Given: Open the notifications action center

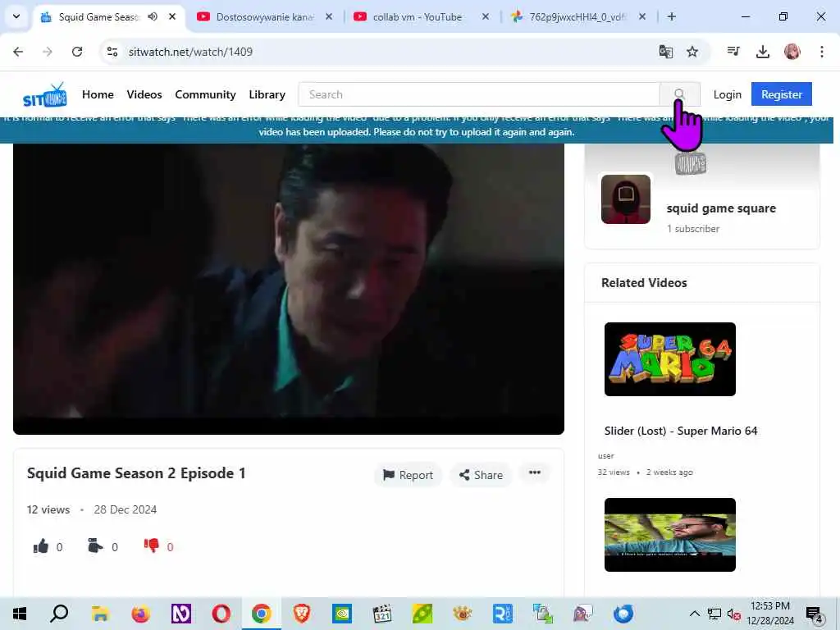Looking at the screenshot, I should (x=815, y=614).
